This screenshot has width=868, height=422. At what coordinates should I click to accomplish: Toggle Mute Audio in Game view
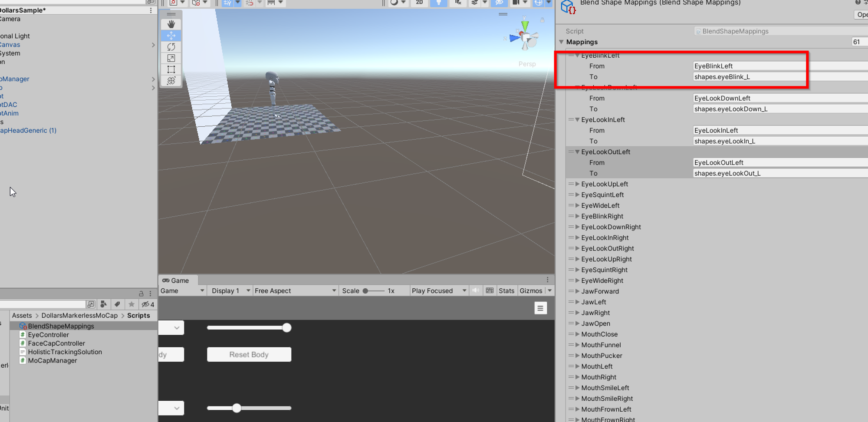476,291
